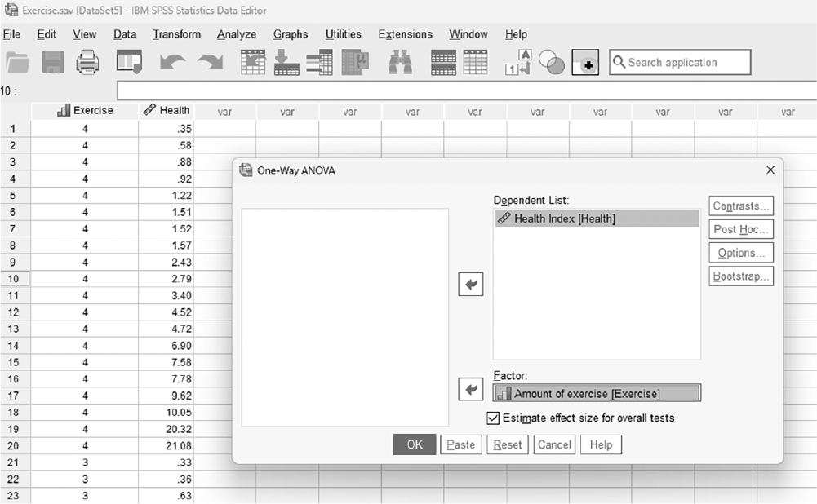Click the Open data document folder icon
This screenshot has height=504, width=817.
(17, 63)
